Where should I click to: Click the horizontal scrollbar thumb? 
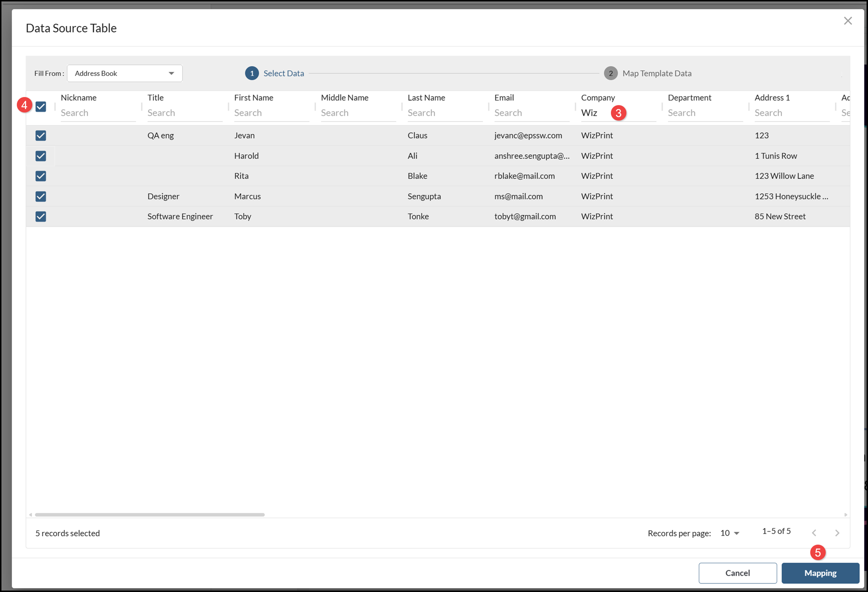tap(149, 515)
